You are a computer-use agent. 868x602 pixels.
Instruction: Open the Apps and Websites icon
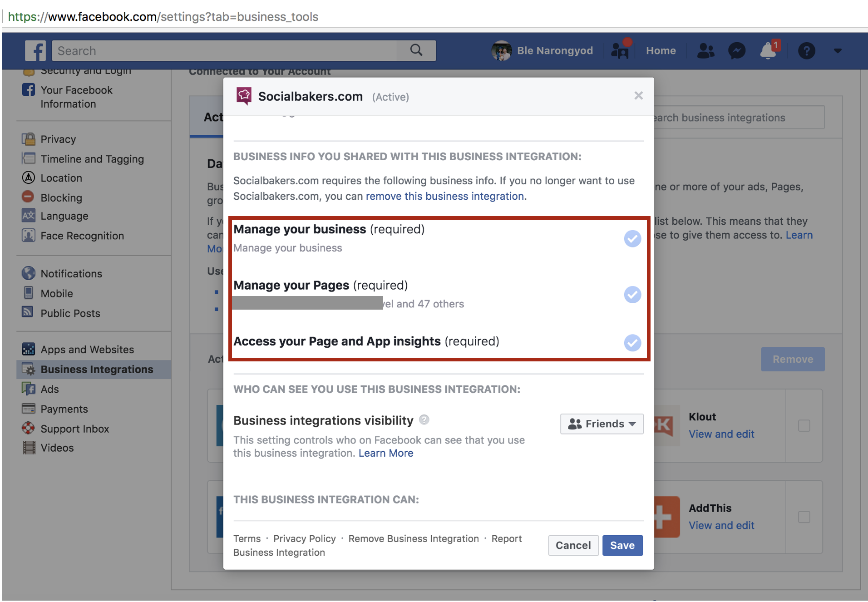(x=29, y=349)
